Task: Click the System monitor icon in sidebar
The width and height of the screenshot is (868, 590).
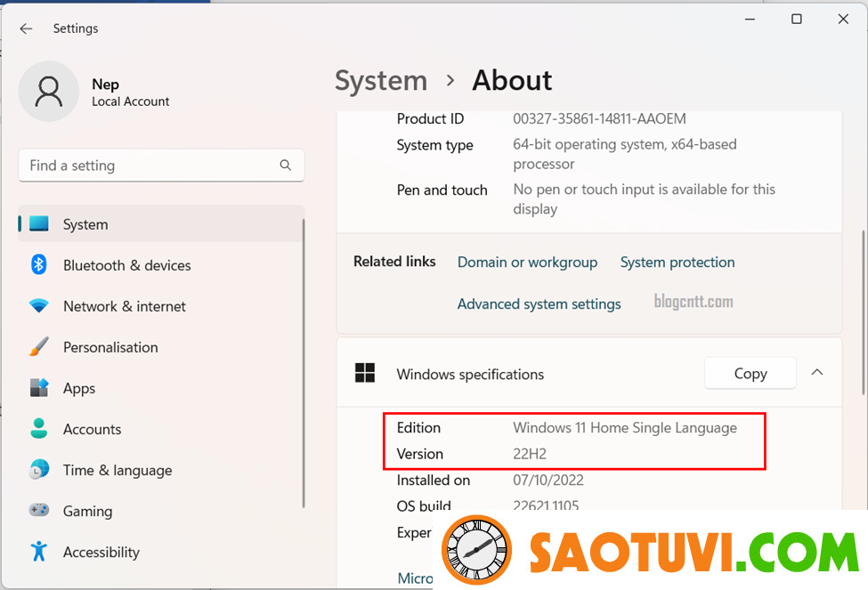Action: coord(39,223)
